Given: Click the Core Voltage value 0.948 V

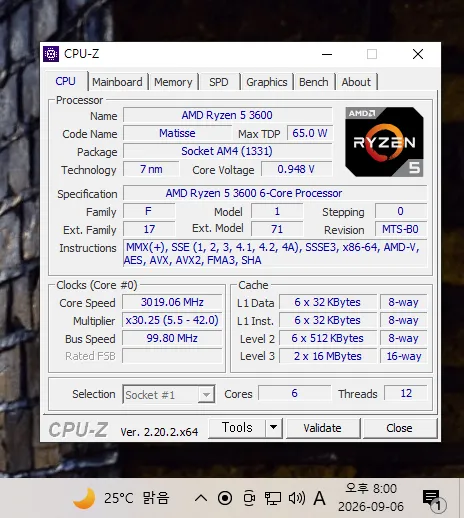Looking at the screenshot, I should click(x=296, y=169).
